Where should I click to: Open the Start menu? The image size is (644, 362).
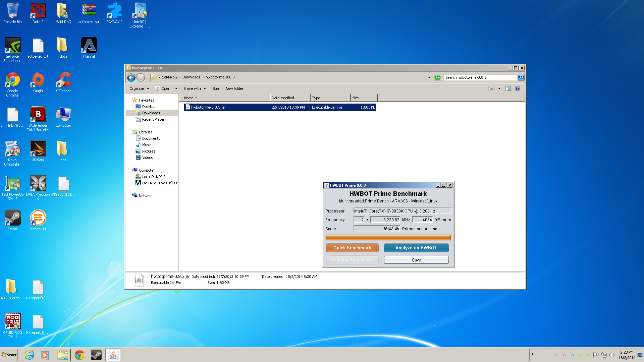9,355
